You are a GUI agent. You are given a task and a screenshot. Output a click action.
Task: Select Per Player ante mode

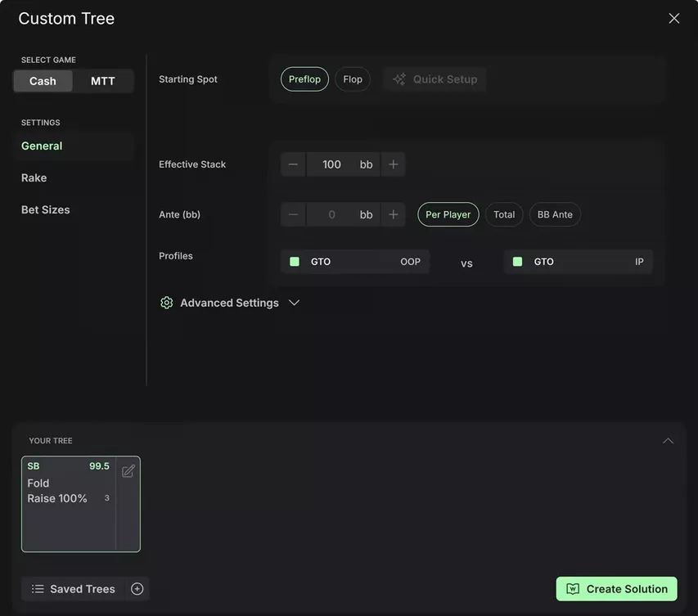448,214
